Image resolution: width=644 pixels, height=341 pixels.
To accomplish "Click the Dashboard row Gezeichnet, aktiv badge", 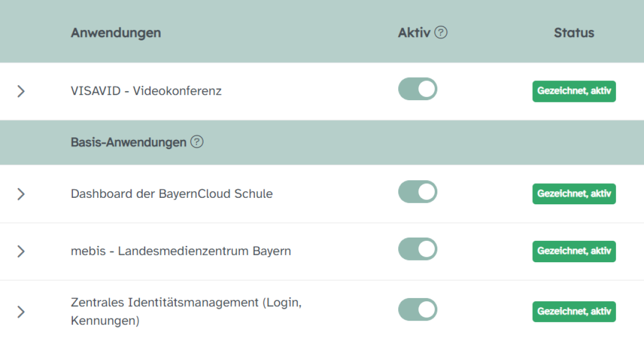I will pos(574,194).
